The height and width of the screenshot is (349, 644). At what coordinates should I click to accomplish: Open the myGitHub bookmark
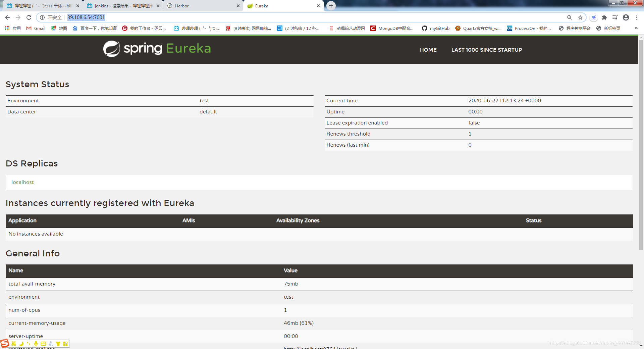tap(436, 28)
